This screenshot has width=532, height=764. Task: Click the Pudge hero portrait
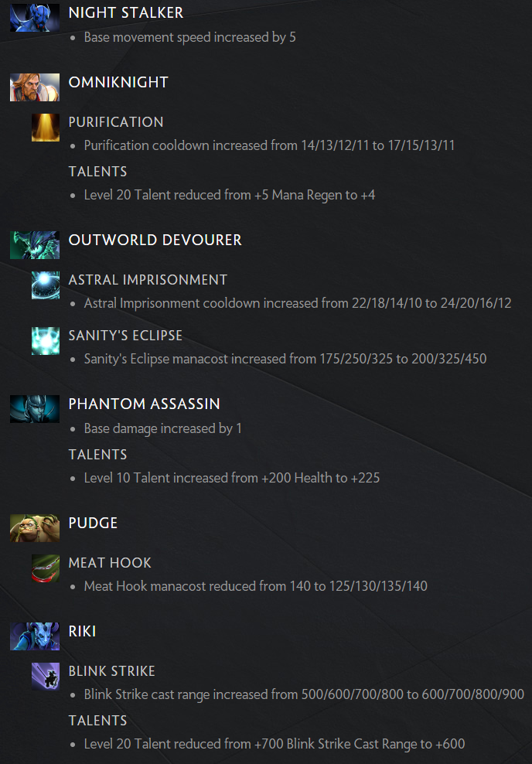pos(35,527)
